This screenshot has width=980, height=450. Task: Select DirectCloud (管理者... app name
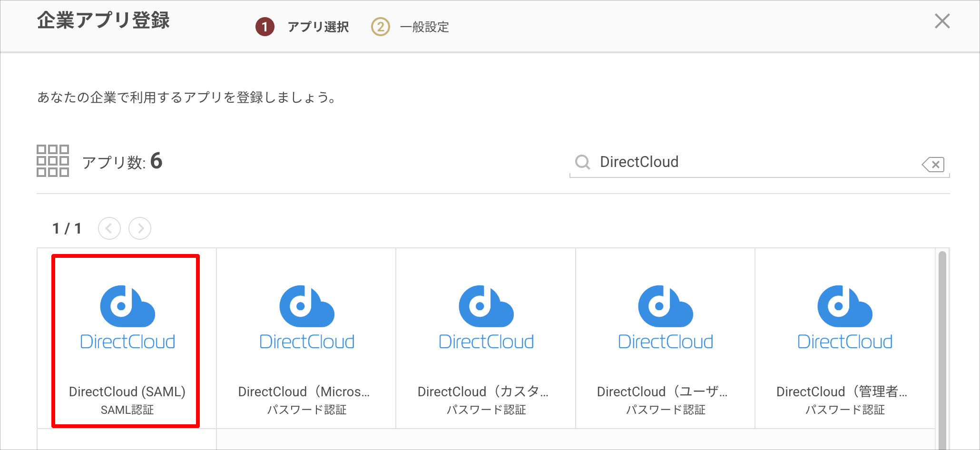842,391
